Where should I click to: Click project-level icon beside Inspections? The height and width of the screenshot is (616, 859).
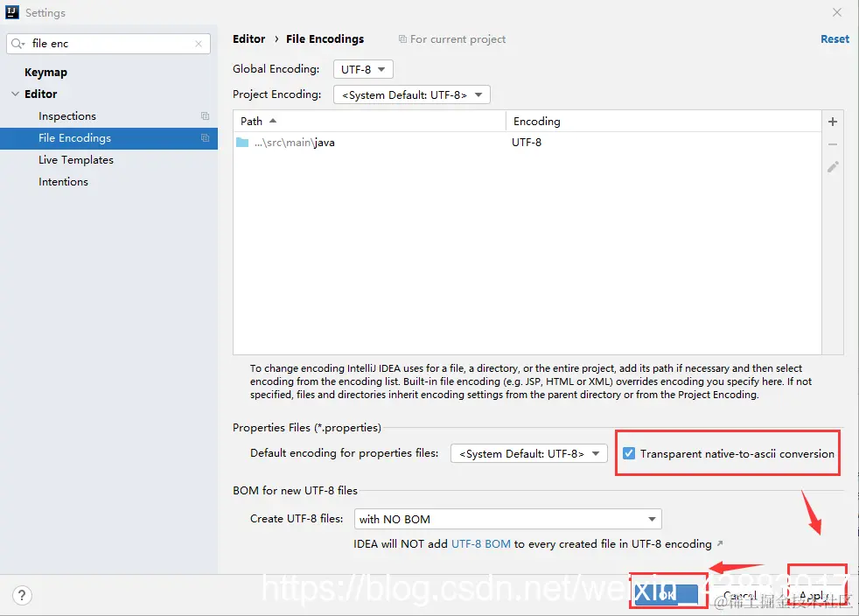(205, 116)
